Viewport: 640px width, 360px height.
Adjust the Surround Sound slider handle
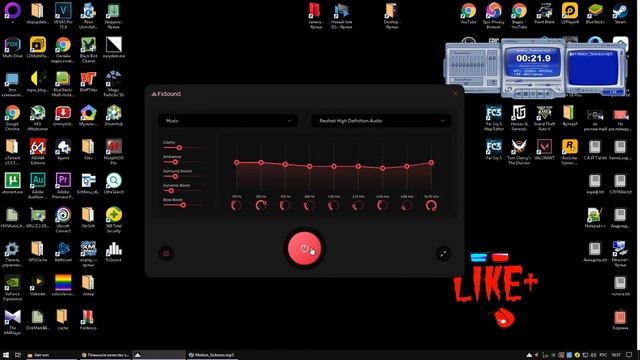(x=175, y=176)
